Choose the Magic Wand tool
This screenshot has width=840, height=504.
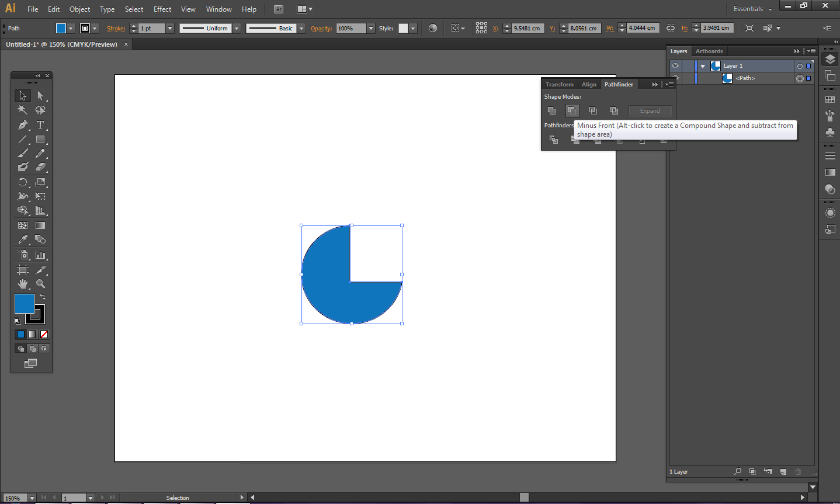[x=23, y=110]
